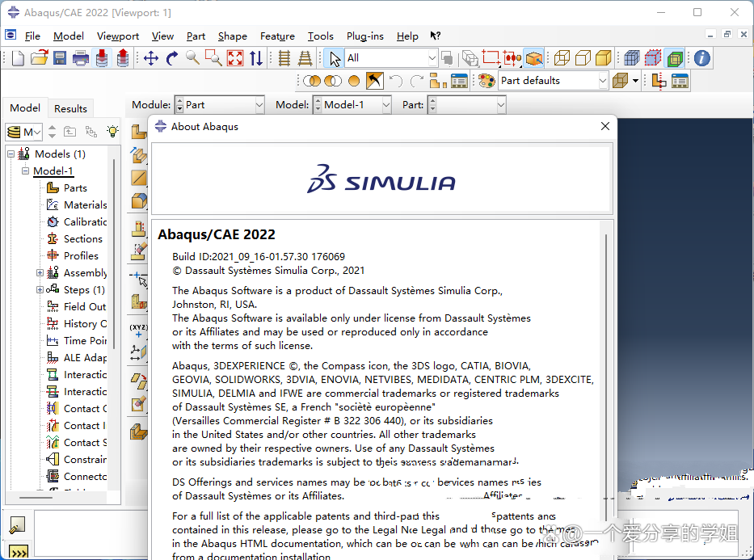The image size is (754, 560).
Task: Switch to the Model tab
Action: tap(25, 107)
